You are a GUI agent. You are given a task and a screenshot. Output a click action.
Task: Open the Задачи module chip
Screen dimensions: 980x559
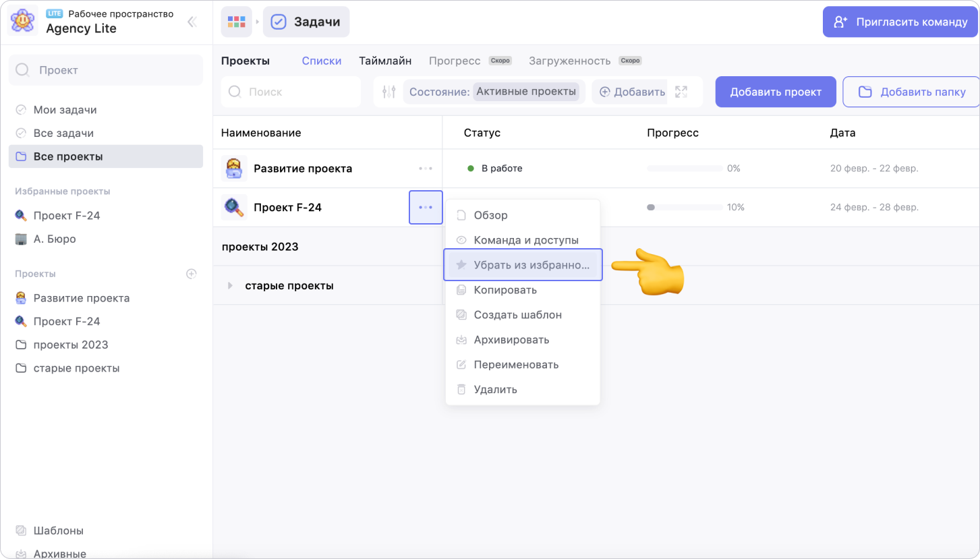306,22
